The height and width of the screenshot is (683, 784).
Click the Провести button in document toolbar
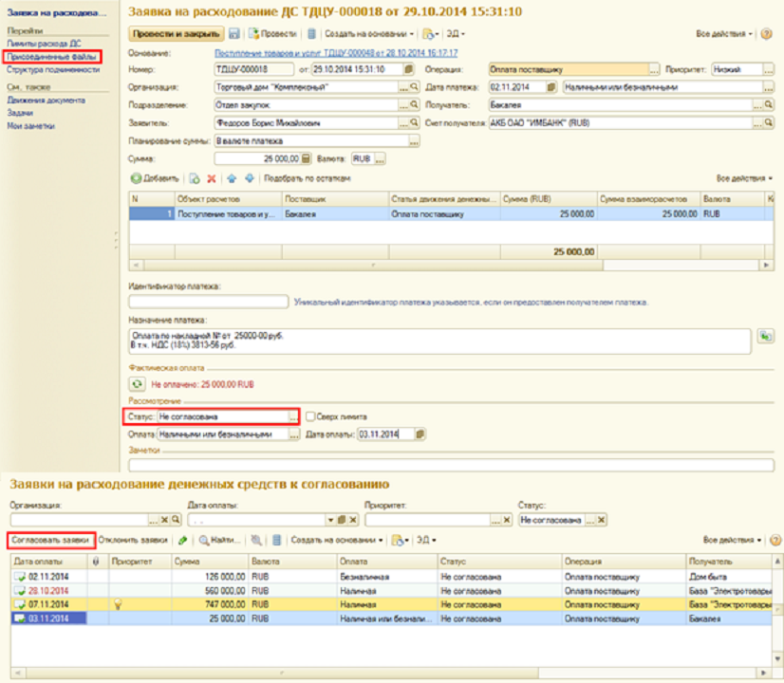point(273,34)
